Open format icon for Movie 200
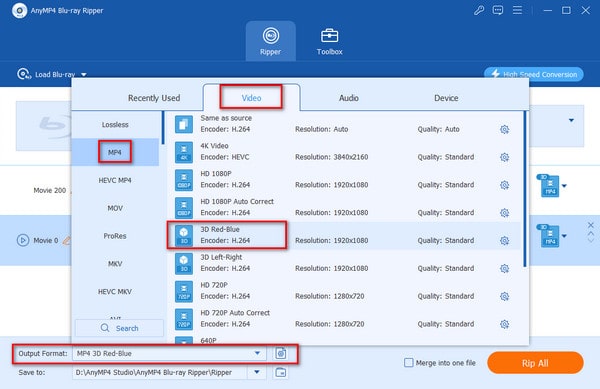This screenshot has height=389, width=600. coord(548,186)
